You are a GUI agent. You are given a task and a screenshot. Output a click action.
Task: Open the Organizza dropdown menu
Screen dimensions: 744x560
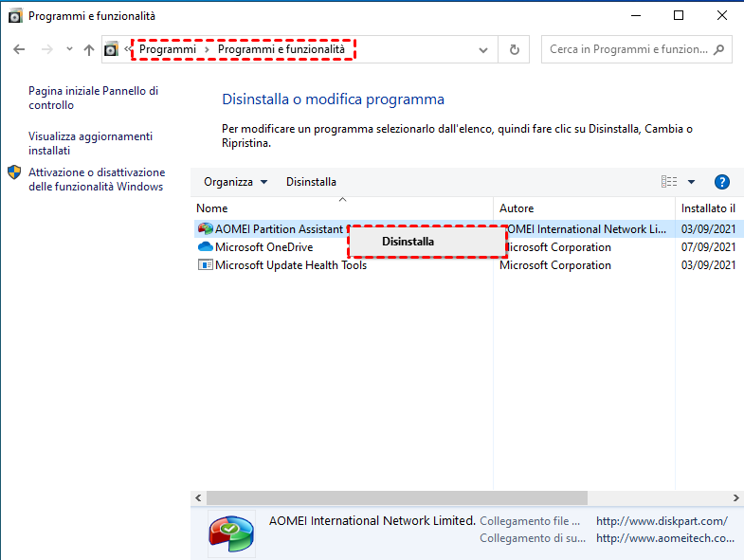(235, 182)
